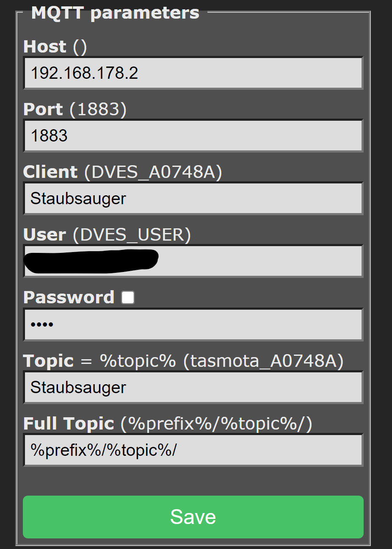Click the bold Port label
The image size is (392, 549).
coord(43,109)
